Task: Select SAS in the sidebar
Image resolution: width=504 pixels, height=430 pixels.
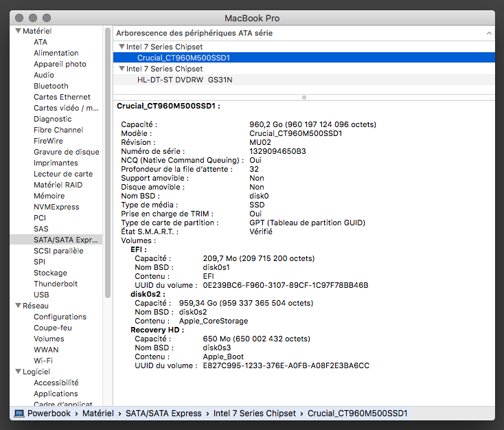Action: (x=41, y=229)
